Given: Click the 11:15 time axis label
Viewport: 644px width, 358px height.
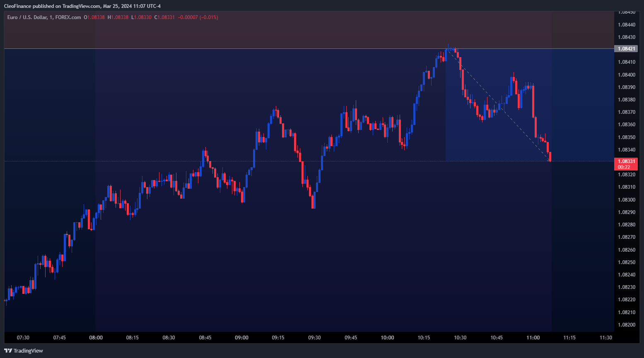Looking at the screenshot, I should pos(570,338).
